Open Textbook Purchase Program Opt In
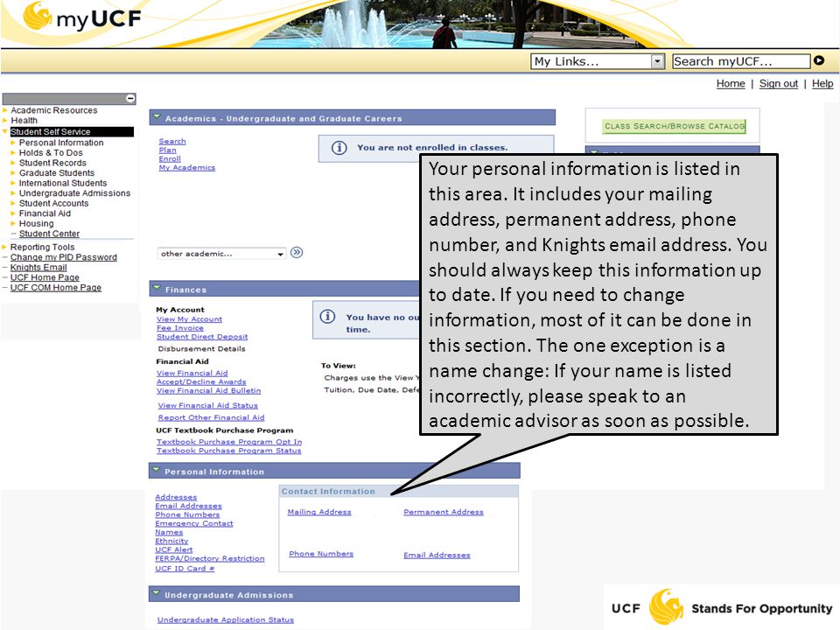This screenshot has height=630, width=840. pyautogui.click(x=229, y=442)
